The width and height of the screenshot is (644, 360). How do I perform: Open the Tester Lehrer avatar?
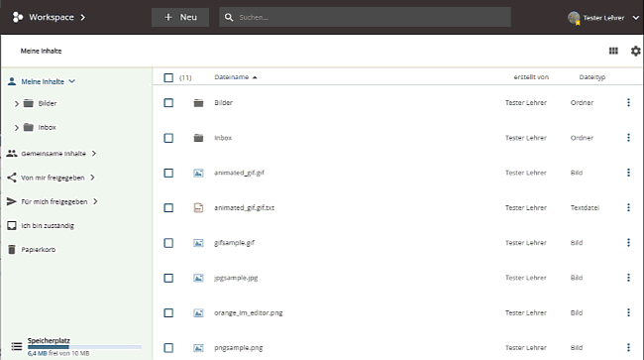tap(574, 18)
